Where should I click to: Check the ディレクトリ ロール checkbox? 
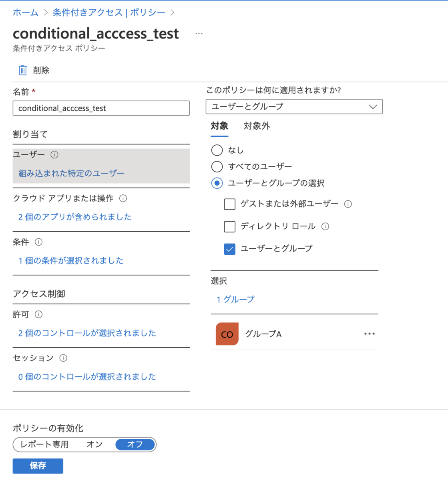229,226
